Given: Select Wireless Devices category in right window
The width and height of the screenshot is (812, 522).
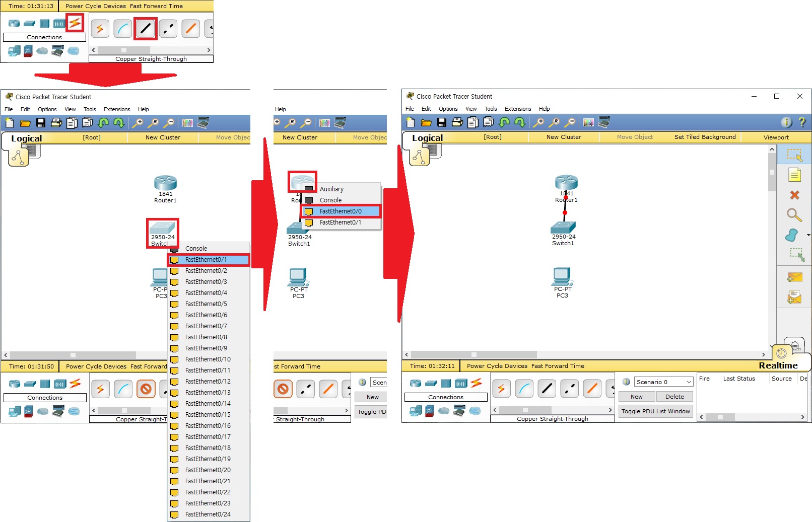Looking at the screenshot, I should tap(461, 384).
